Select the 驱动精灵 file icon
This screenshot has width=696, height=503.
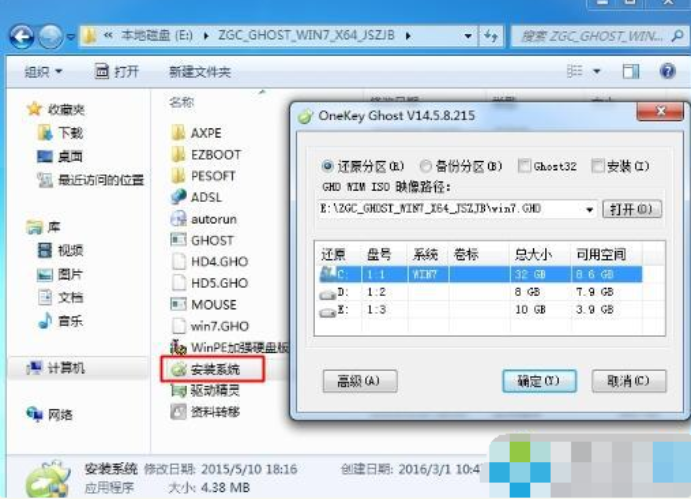[x=178, y=390]
